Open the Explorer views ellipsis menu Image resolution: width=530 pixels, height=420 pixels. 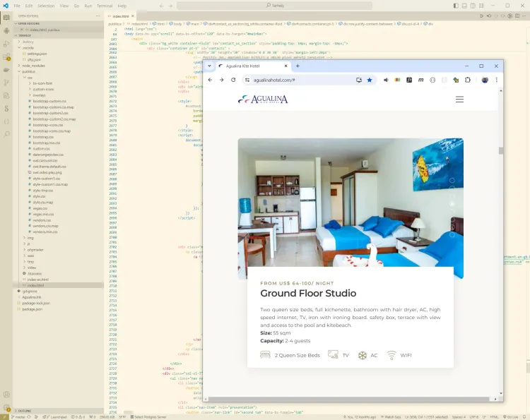[98, 16]
